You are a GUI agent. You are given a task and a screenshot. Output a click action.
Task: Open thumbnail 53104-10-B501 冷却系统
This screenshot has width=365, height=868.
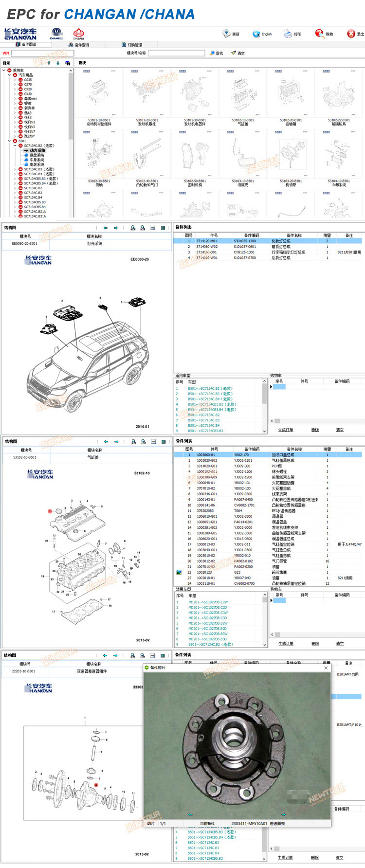(338, 158)
